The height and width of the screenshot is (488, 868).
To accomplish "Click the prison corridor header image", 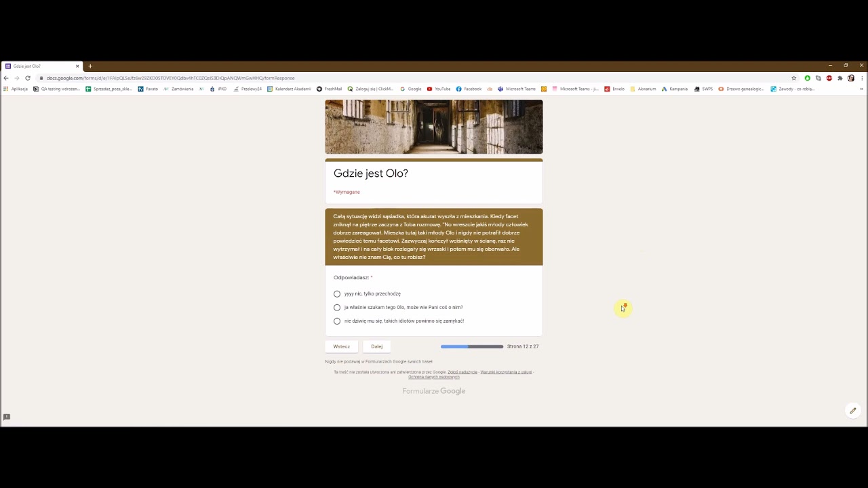I will [434, 127].
